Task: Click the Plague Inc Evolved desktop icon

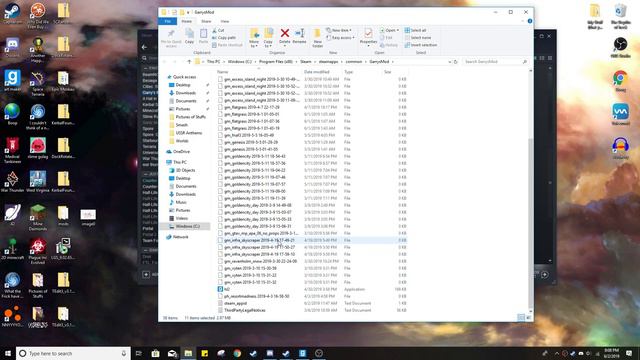Action: [x=38, y=249]
